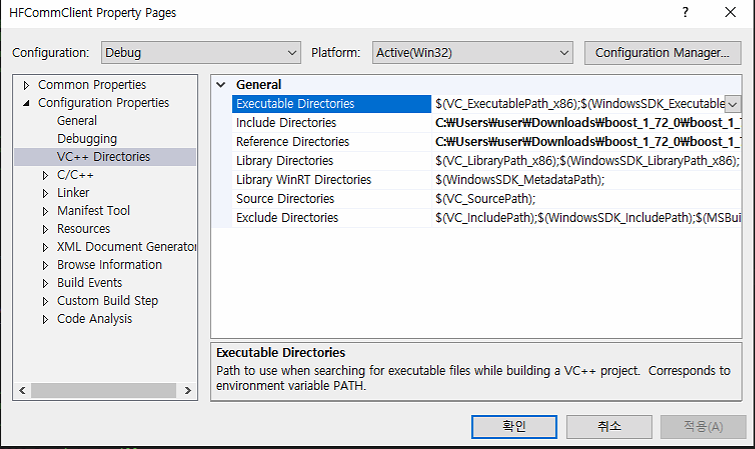
Task: Click the 적용(A) Apply button
Action: pyautogui.click(x=703, y=427)
